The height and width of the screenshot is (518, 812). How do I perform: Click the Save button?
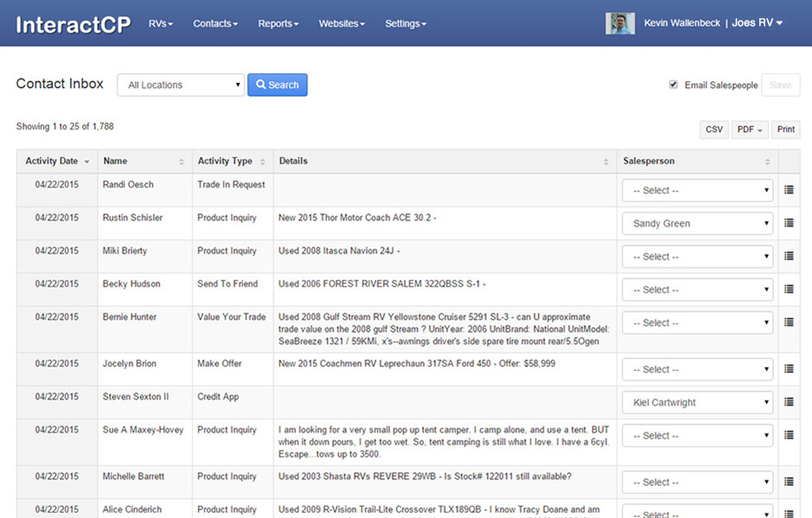coord(780,85)
